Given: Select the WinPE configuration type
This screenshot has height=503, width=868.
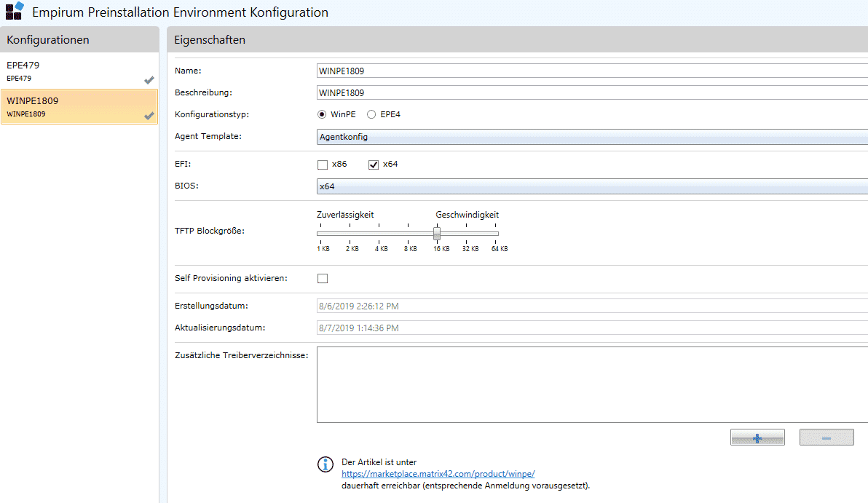Looking at the screenshot, I should [322, 114].
